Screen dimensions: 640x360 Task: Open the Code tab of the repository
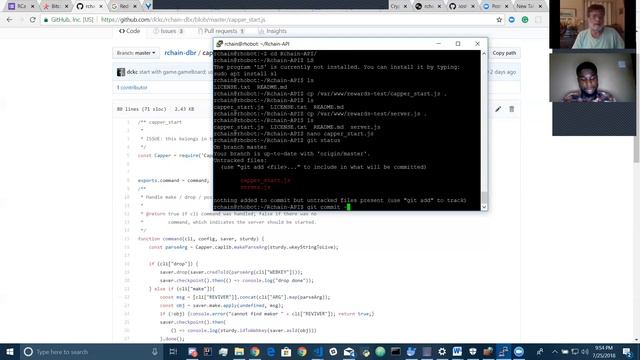pos(129,31)
